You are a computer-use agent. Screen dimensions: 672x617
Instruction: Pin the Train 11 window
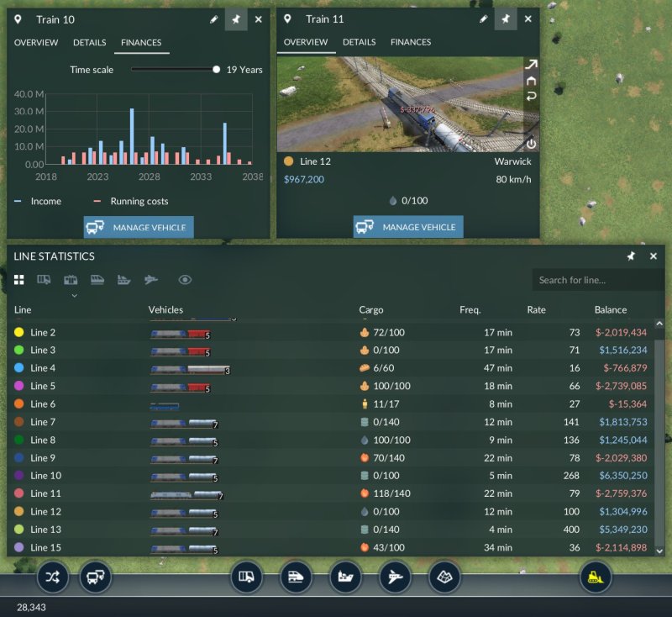[505, 18]
